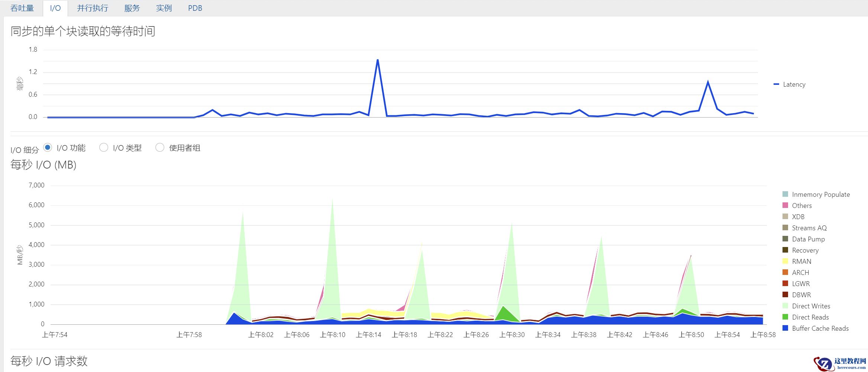This screenshot has width=868, height=372.
Task: Go to the 实例 tab
Action: 164,8
